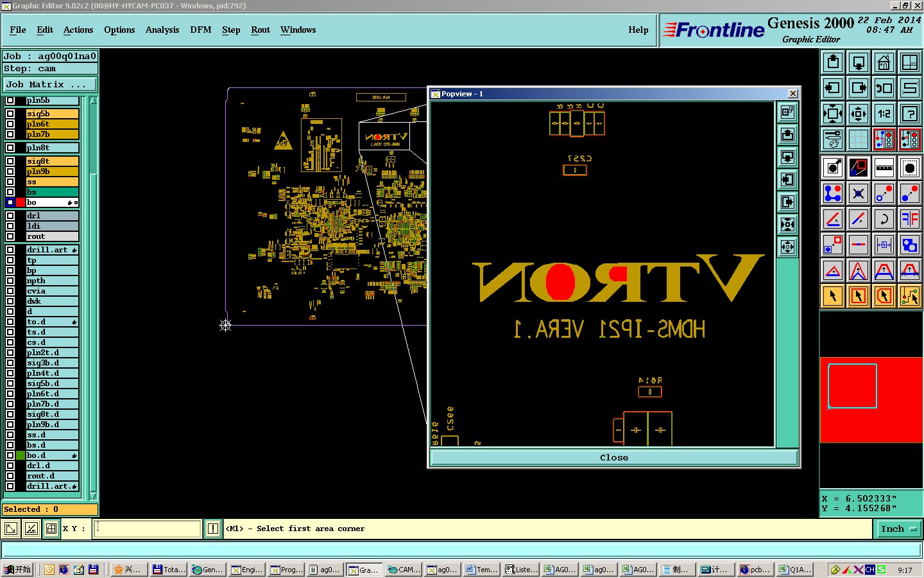Click the blue connected-dots net tool icon
The width and height of the screenshot is (924, 578).
pos(833,193)
